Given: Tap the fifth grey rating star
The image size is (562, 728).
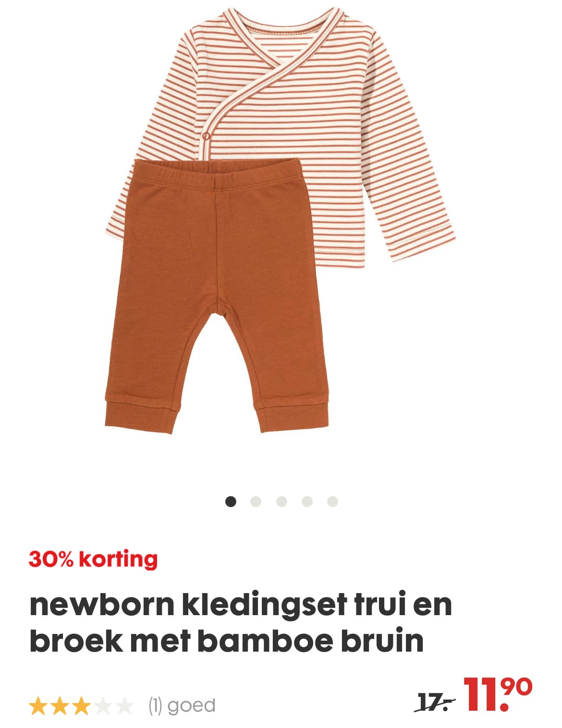Looking at the screenshot, I should tap(123, 706).
